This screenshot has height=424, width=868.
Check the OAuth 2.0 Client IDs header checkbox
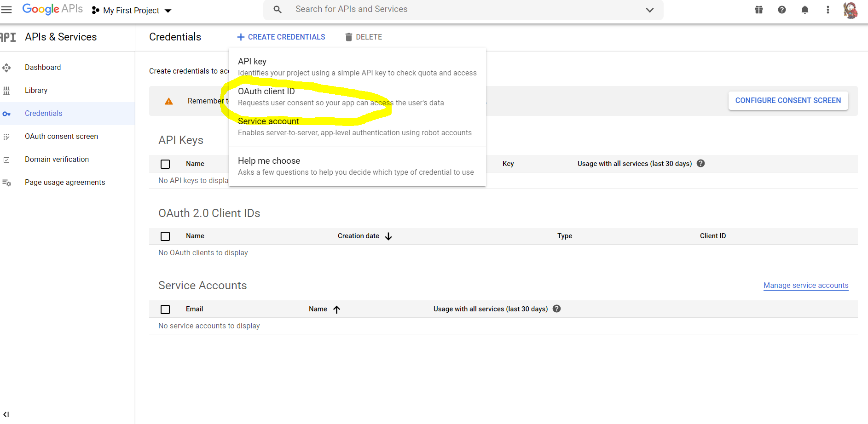tap(165, 236)
